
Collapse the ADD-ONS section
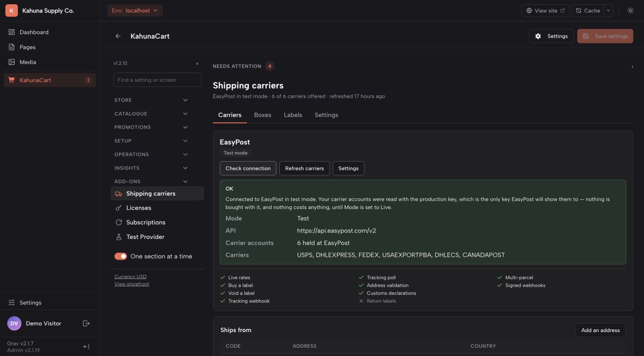151,181
